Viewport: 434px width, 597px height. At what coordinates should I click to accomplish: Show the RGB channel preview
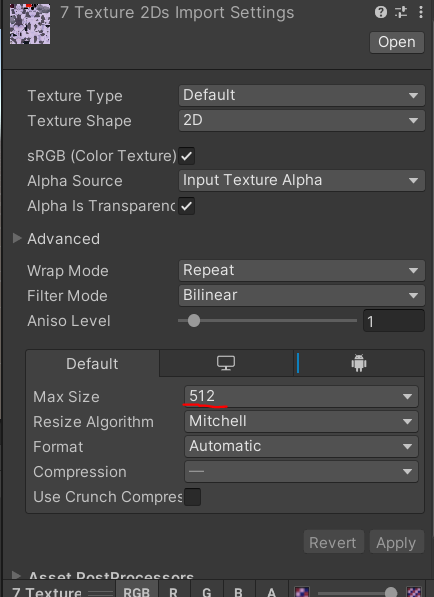click(x=136, y=591)
